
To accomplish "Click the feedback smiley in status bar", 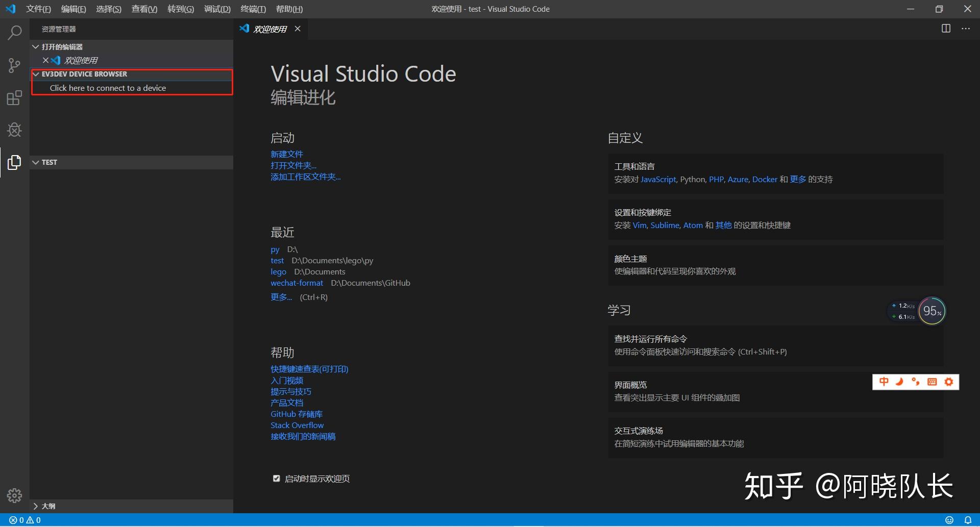I will tap(949, 520).
